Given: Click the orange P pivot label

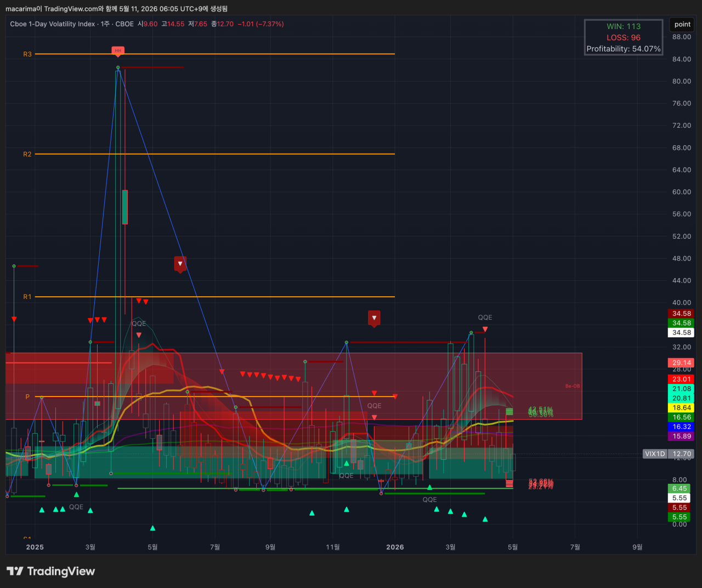Looking at the screenshot, I should pyautogui.click(x=27, y=397).
